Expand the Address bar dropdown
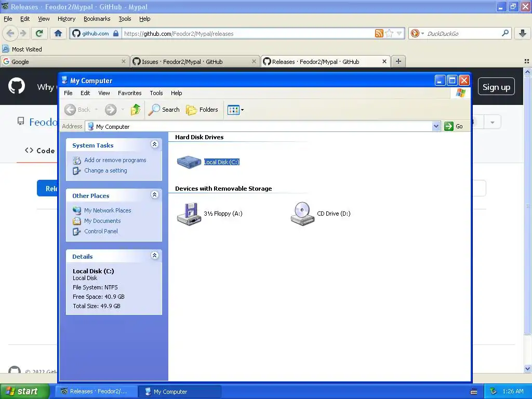The height and width of the screenshot is (399, 532). [436, 126]
